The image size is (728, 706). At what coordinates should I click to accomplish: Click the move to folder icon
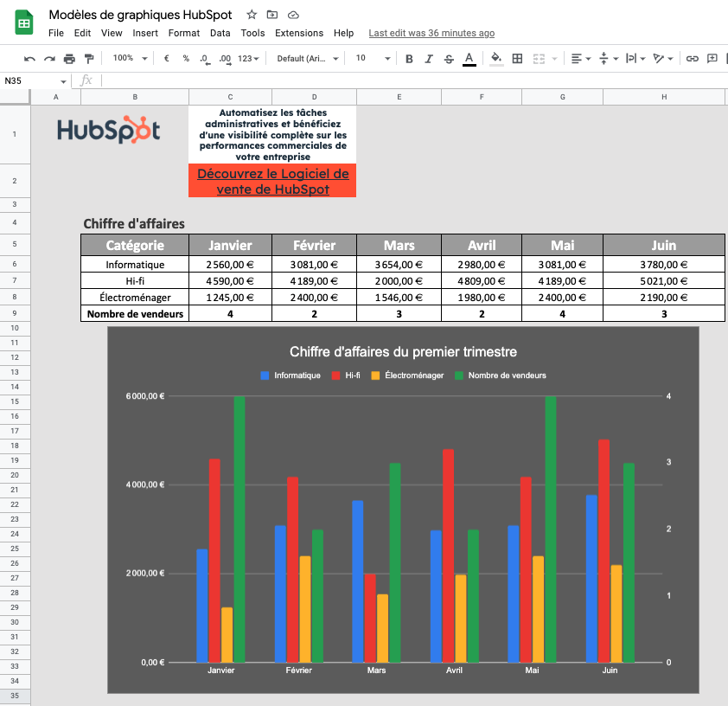(272, 15)
